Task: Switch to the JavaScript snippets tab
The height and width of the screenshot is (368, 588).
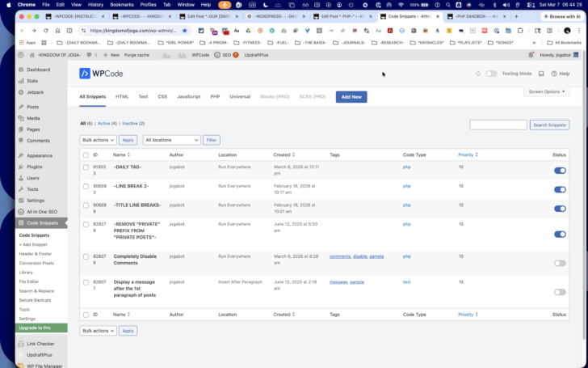Action: [x=189, y=96]
